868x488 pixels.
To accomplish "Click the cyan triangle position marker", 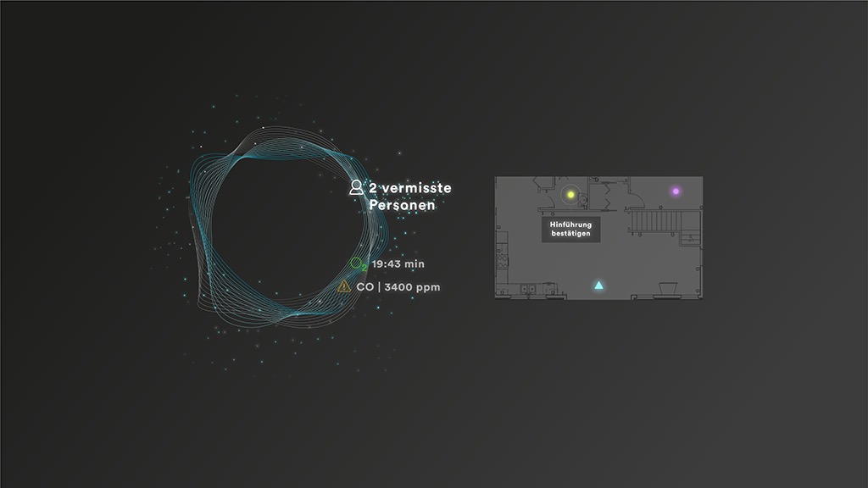I will [598, 286].
